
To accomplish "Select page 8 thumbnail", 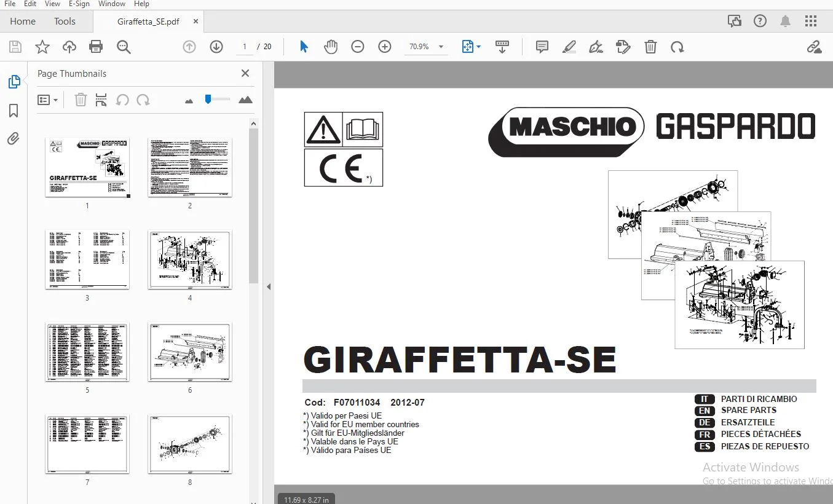I will (x=190, y=444).
